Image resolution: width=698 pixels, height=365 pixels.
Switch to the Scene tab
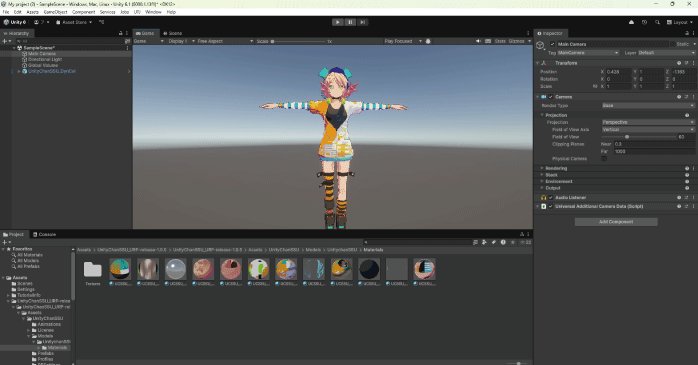point(172,33)
